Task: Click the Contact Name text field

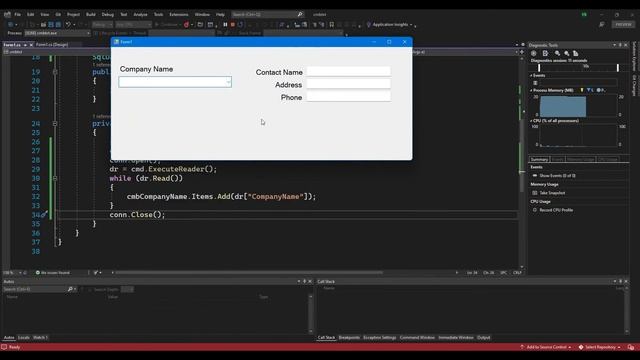Action: 348,71
